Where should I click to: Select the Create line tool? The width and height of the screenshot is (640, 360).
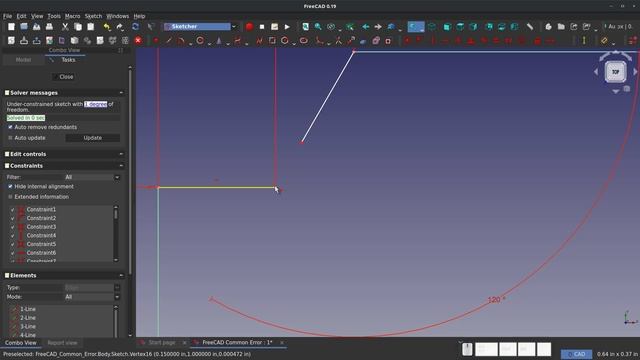click(x=169, y=40)
